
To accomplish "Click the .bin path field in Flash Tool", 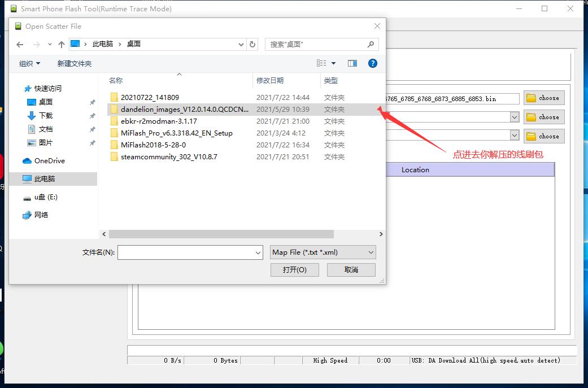I will point(452,99).
